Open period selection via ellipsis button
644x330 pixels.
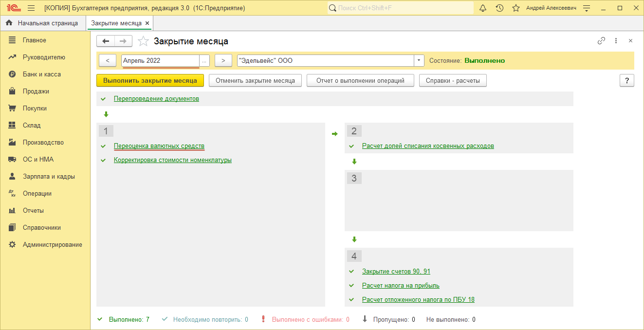click(x=204, y=60)
